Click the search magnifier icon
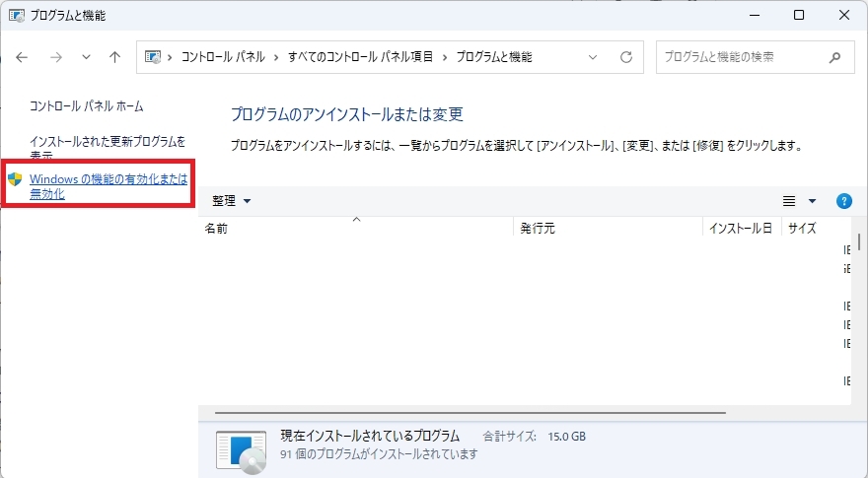The image size is (868, 478). 835,57
